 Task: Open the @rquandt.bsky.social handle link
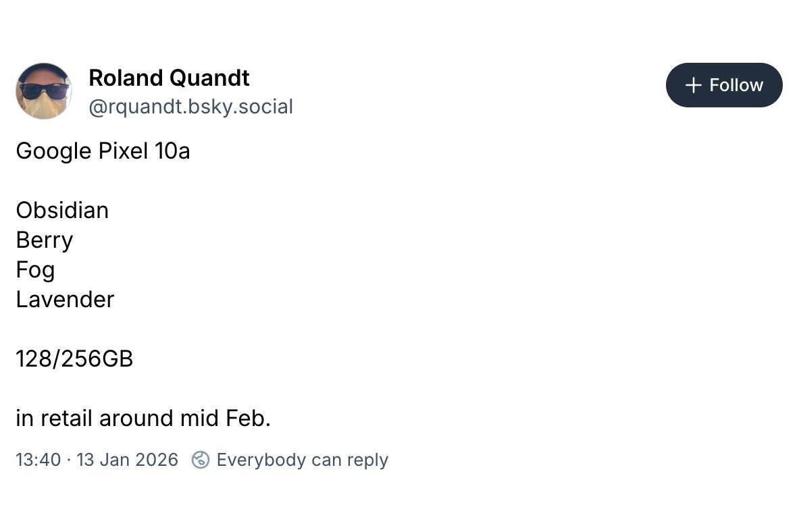point(191,107)
